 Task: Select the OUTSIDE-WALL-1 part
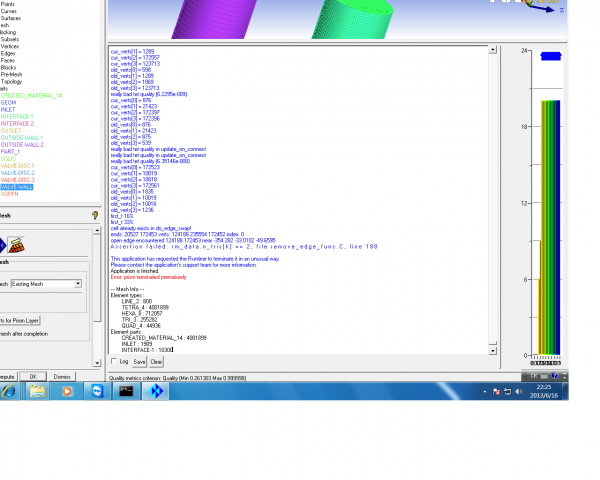[x=22, y=137]
